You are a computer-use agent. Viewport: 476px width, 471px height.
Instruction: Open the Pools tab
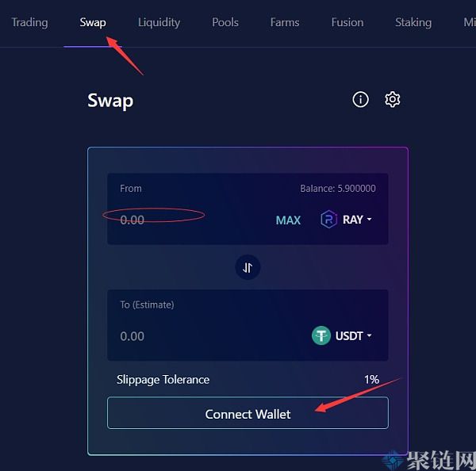pos(225,22)
